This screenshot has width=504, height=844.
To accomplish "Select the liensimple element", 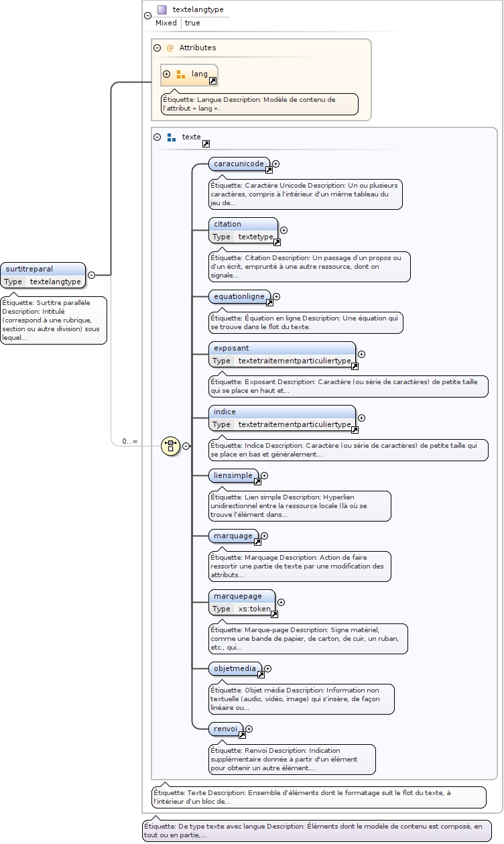I will pos(233,475).
